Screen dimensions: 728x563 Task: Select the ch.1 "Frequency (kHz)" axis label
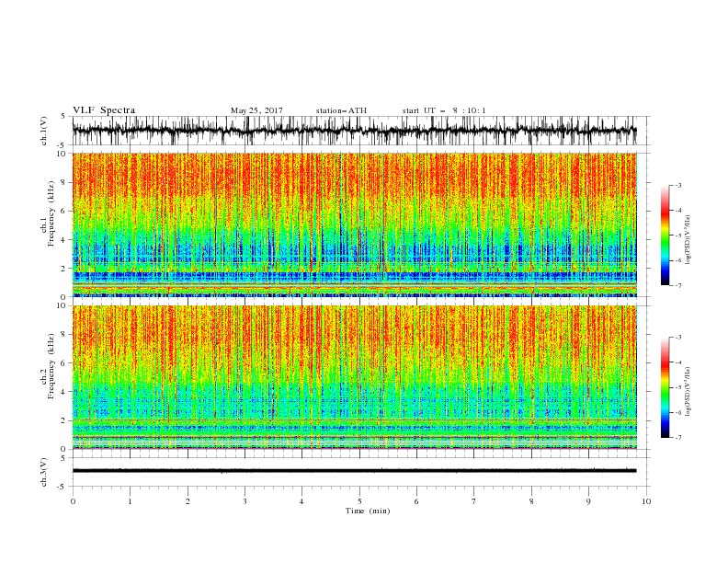(51, 213)
